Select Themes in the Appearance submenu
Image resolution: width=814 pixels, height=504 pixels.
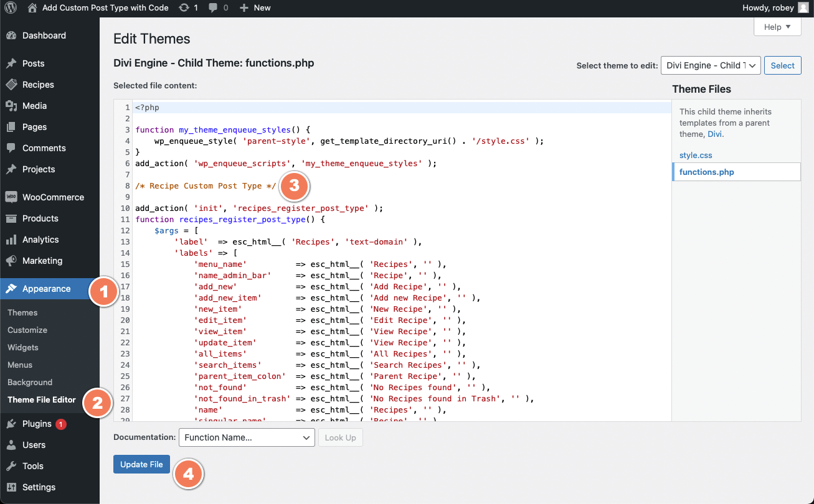pyautogui.click(x=22, y=312)
